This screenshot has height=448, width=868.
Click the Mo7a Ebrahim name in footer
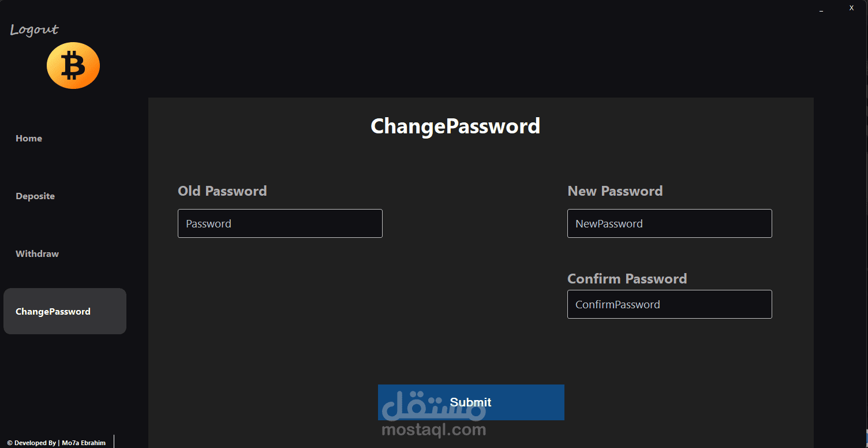(x=84, y=443)
